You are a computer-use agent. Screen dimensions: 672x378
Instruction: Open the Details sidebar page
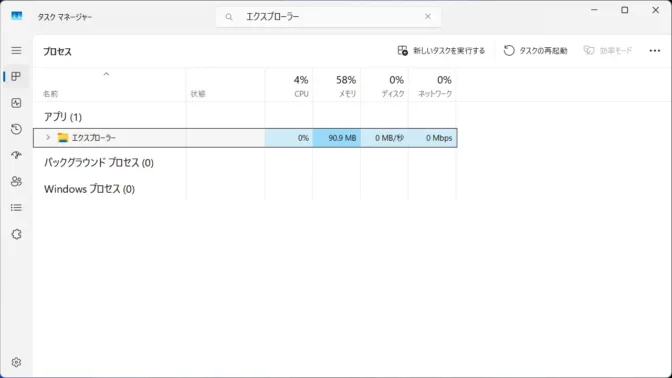[x=16, y=208]
